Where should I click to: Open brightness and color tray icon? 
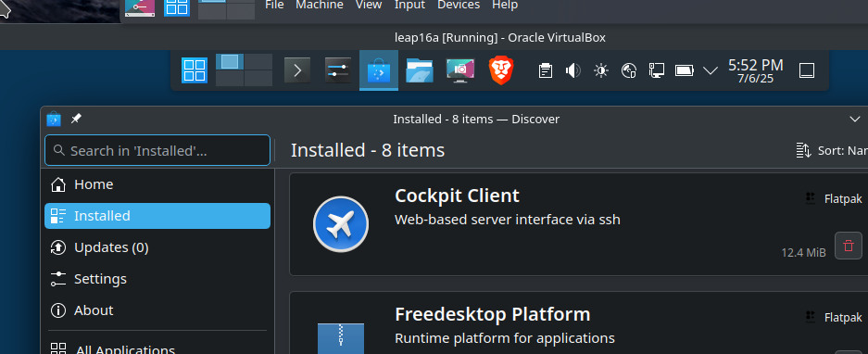600,70
